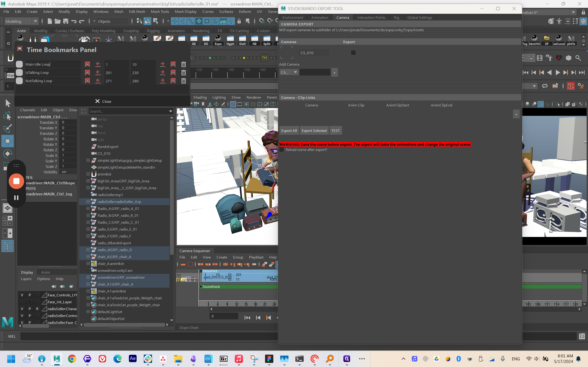Delete the IsTalking Loop bookmark with its trash icon
Image resolution: width=588 pixels, height=367 pixels.
click(x=184, y=72)
